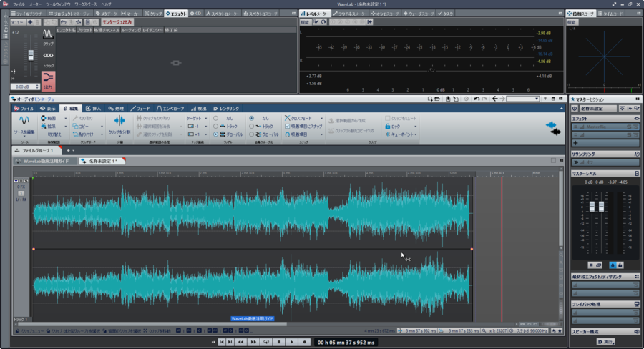Open the フェード ribbon tab
The width and height of the screenshot is (644, 349).
[x=140, y=109]
